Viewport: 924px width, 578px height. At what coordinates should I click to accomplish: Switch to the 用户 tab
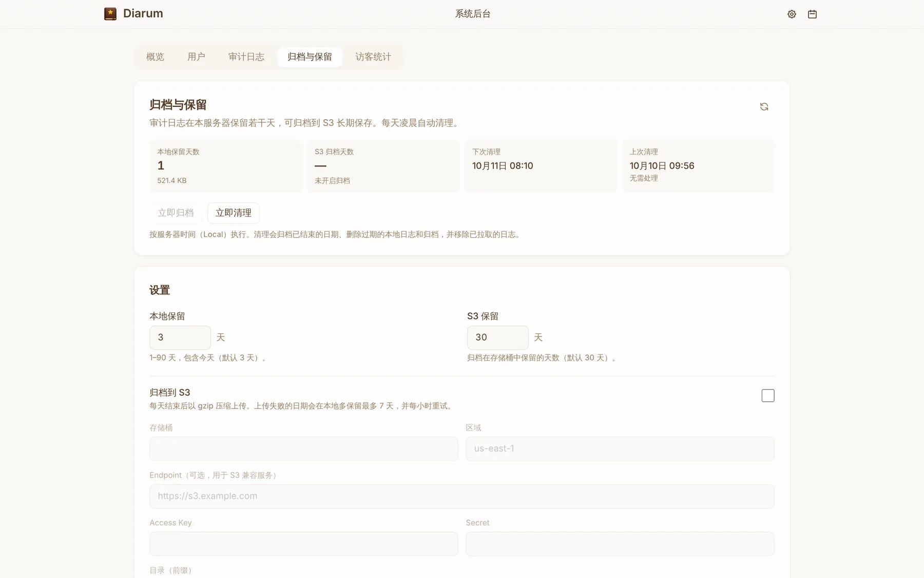point(196,57)
